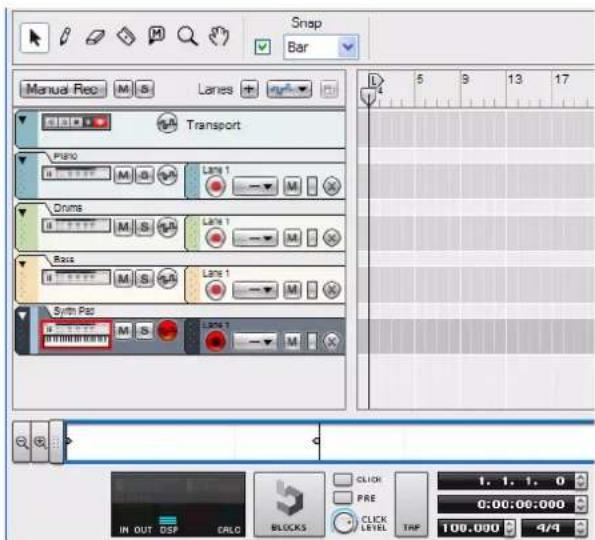Click the TAP tempo button
595x540 pixels.
point(412,504)
